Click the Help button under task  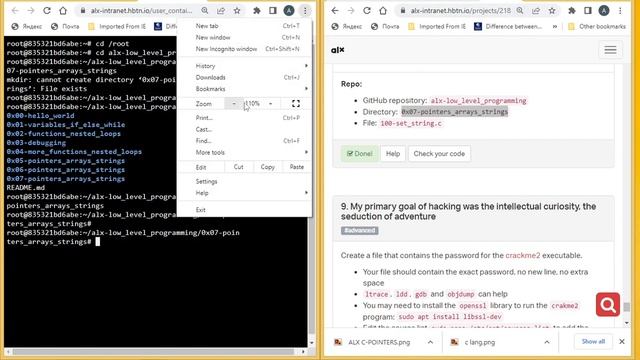click(393, 153)
